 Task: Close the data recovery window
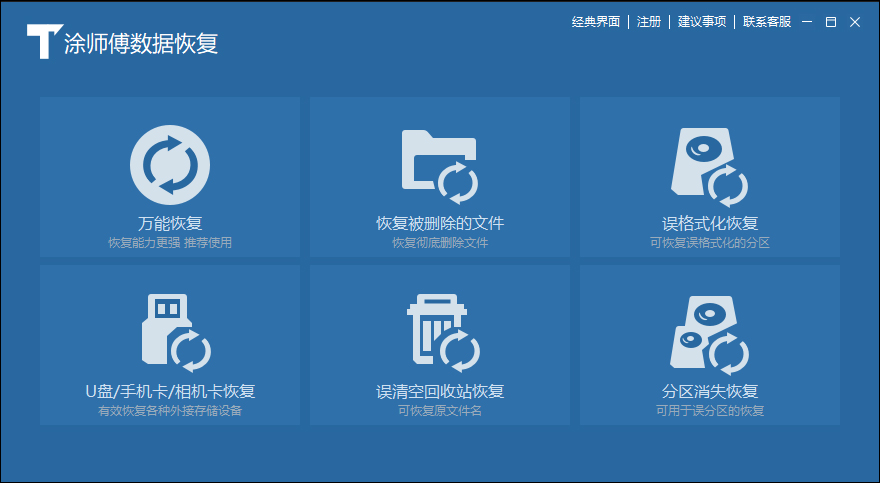[855, 22]
